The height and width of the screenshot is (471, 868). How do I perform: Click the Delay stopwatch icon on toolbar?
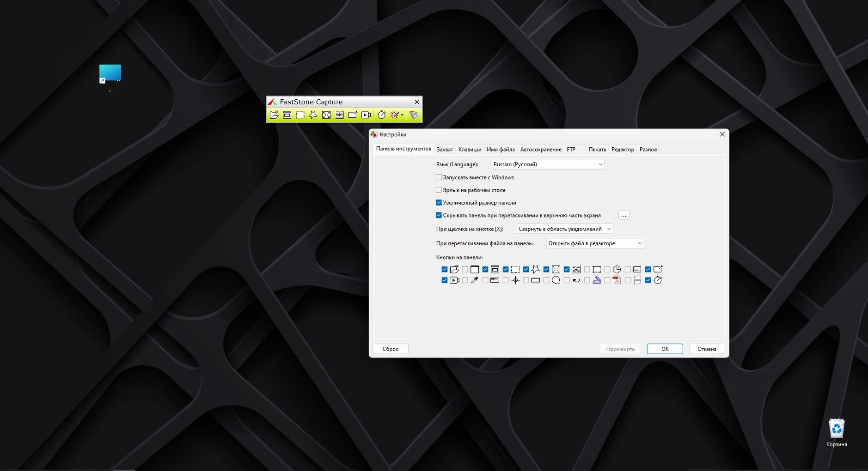pyautogui.click(x=381, y=115)
